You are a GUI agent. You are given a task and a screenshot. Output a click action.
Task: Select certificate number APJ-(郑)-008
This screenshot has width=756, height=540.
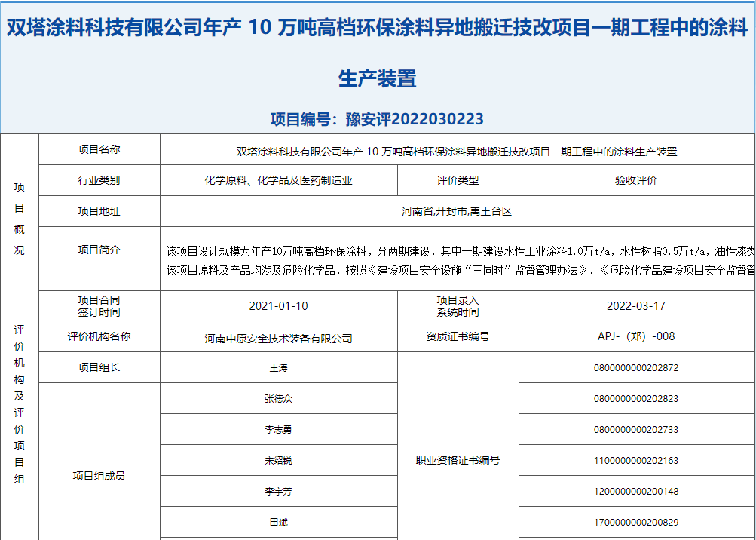[636, 336]
